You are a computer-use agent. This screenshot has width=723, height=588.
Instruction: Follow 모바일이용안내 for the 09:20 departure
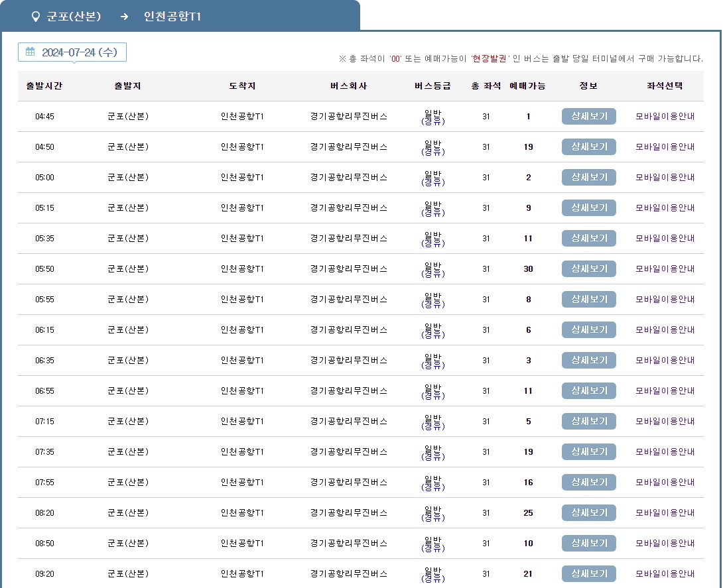coord(665,573)
